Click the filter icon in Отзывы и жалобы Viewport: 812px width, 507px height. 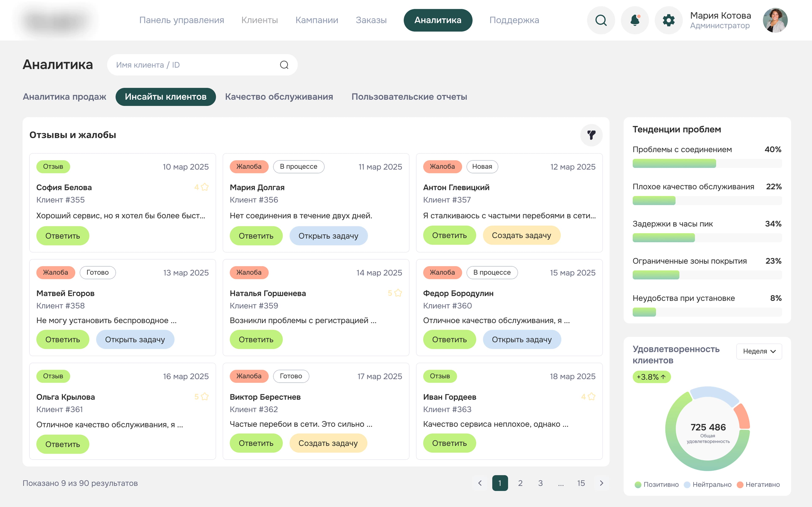591,135
